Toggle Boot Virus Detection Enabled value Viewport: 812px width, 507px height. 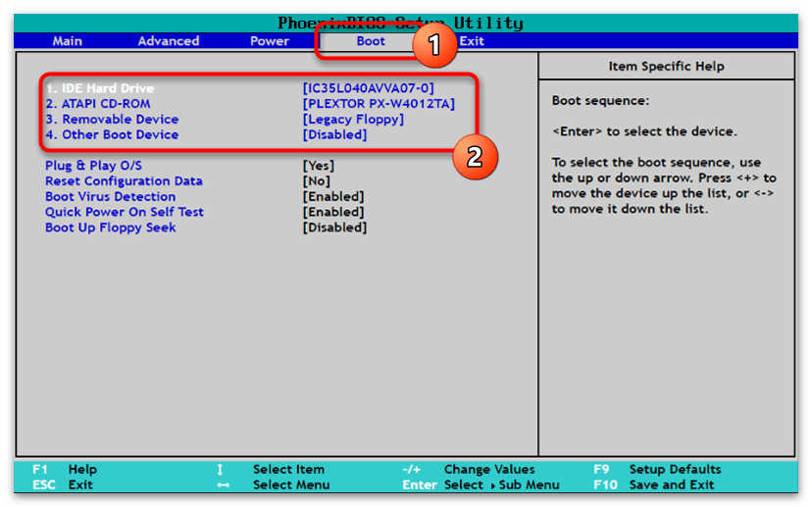(x=333, y=197)
